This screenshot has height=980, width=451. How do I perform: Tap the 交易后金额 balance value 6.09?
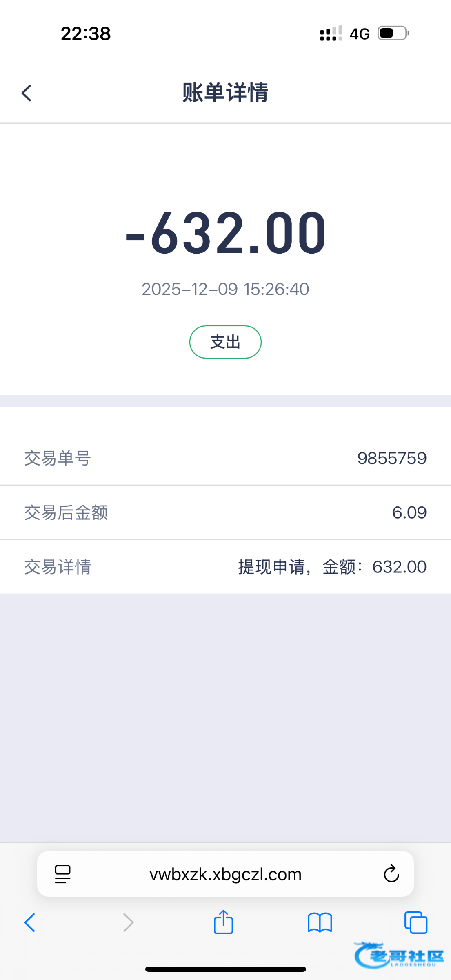coord(409,512)
